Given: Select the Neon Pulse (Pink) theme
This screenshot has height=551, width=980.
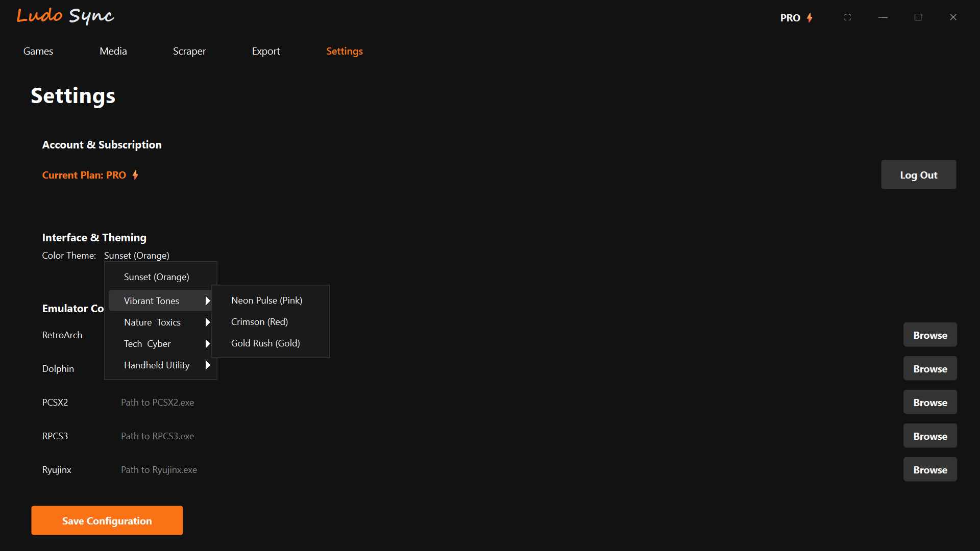Looking at the screenshot, I should (x=266, y=300).
